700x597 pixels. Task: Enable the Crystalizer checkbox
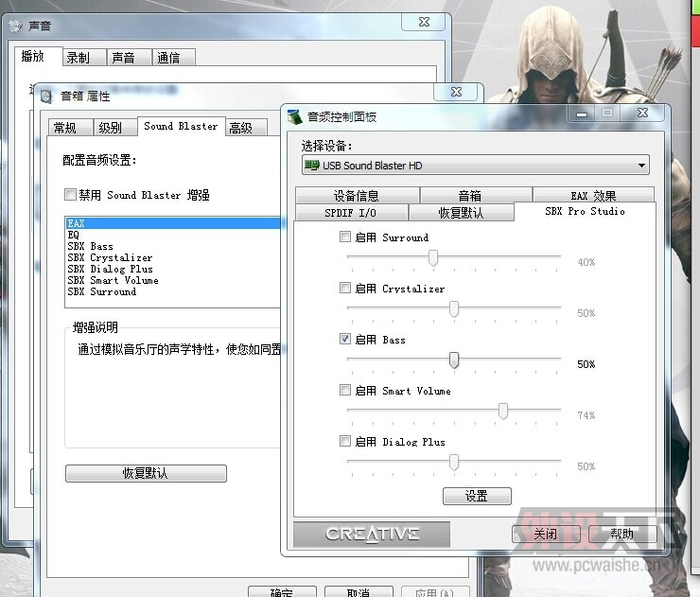click(345, 289)
